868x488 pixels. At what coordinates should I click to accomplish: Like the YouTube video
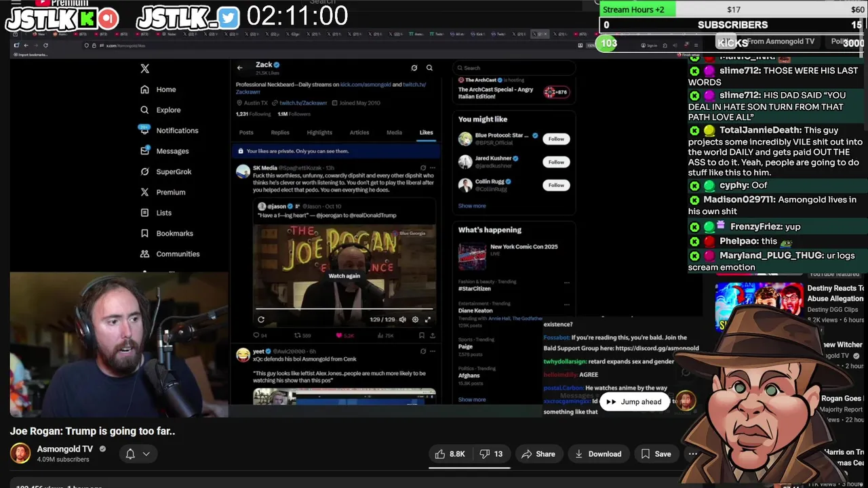[x=450, y=454]
